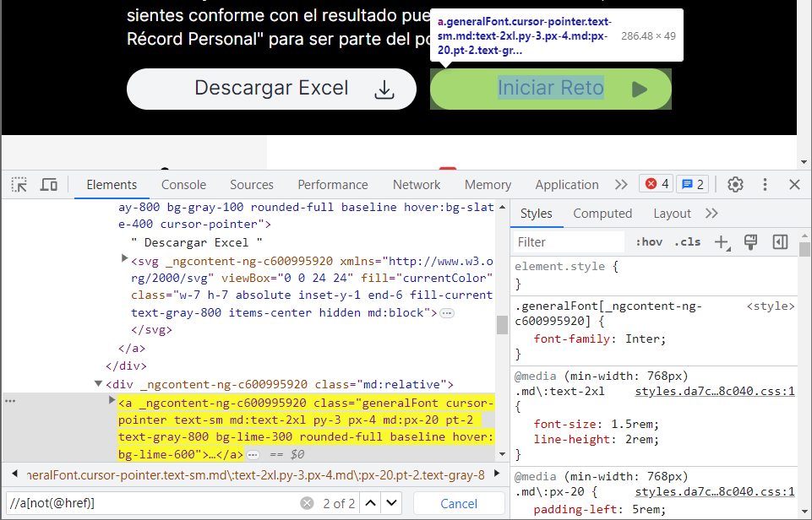The width and height of the screenshot is (812, 520).
Task: Click the previous-match up arrow in search bar
Action: [369, 502]
